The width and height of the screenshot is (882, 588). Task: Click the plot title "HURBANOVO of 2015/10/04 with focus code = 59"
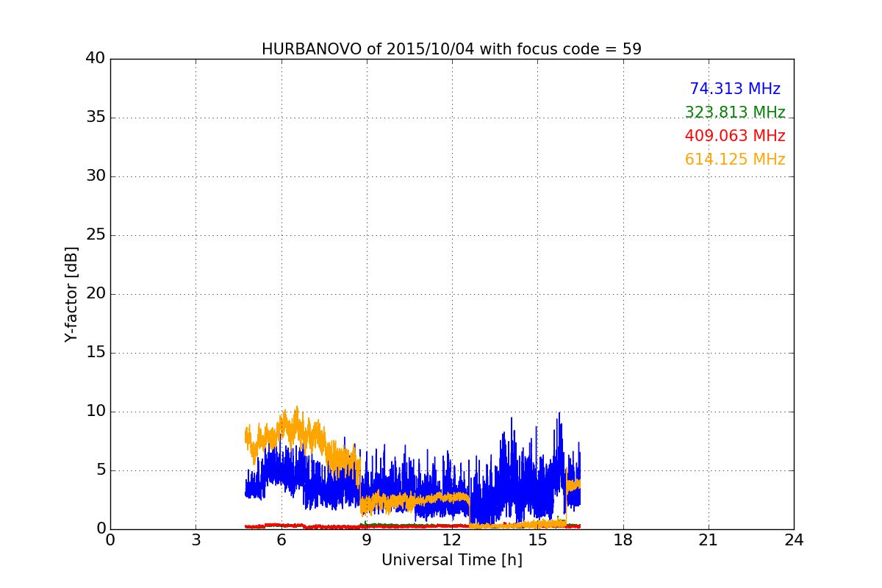point(451,49)
